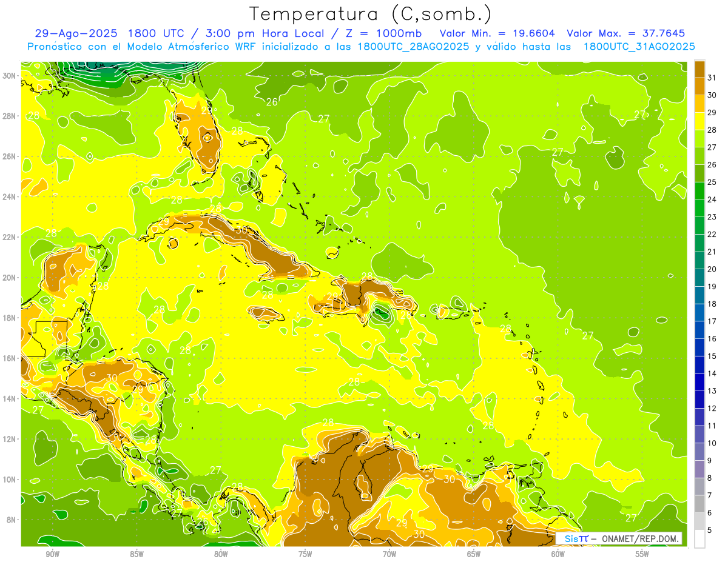Pick the orange swatch between 30 and 31
The width and height of the screenshot is (728, 562).
pos(699,87)
